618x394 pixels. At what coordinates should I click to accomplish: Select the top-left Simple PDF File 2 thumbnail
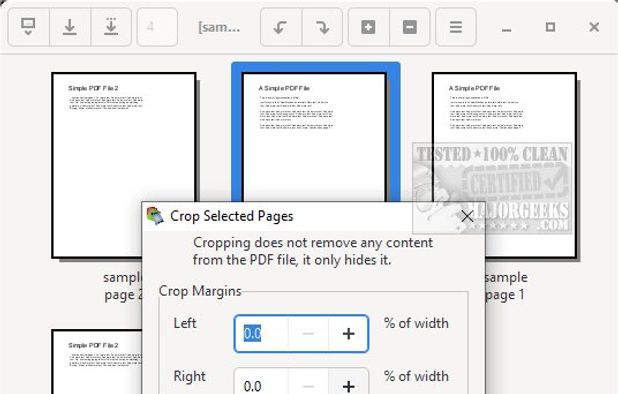click(x=124, y=165)
